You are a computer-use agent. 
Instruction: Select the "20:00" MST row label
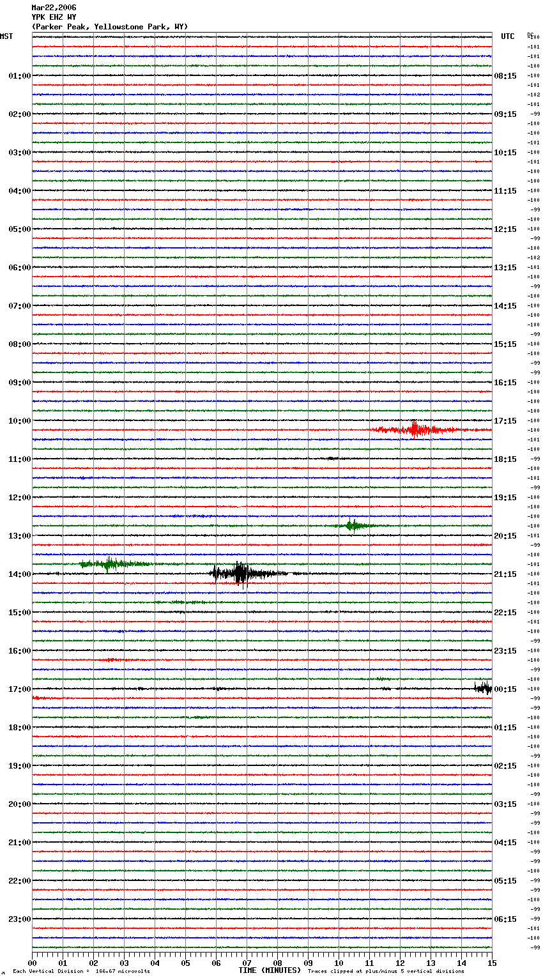(19, 804)
